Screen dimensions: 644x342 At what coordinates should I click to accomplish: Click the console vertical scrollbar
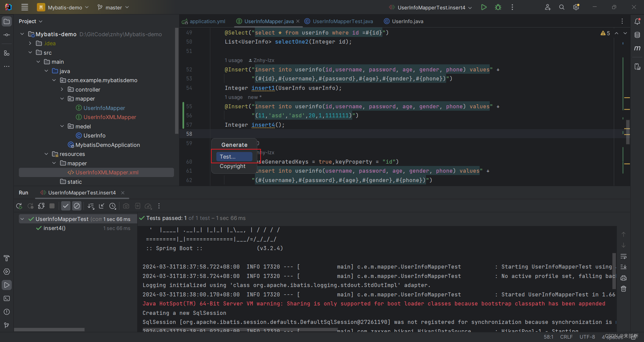[x=614, y=271]
